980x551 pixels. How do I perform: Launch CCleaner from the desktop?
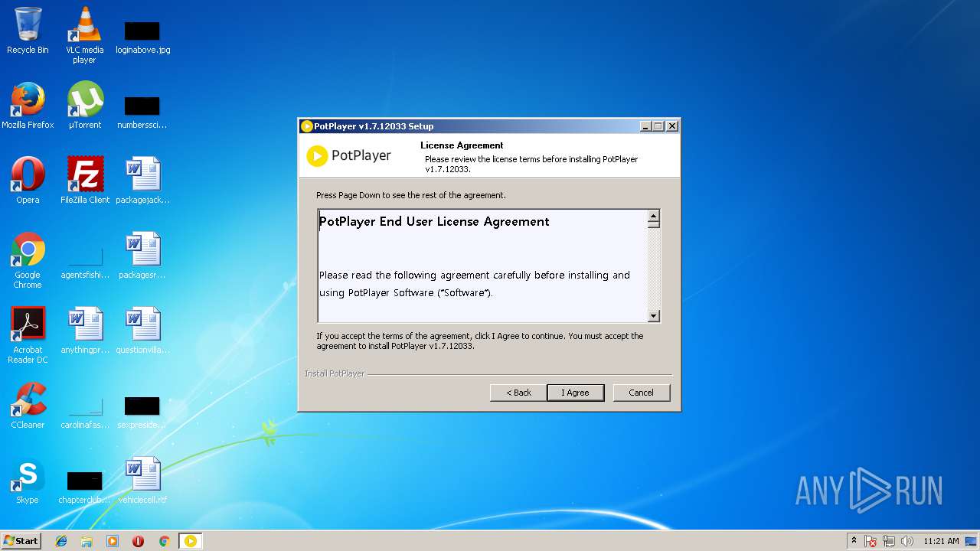point(28,406)
